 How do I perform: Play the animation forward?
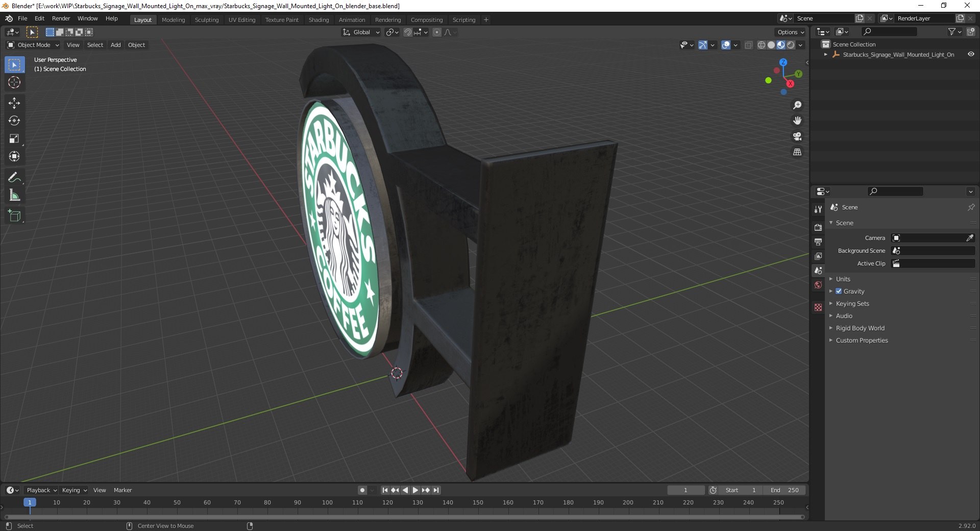click(415, 490)
